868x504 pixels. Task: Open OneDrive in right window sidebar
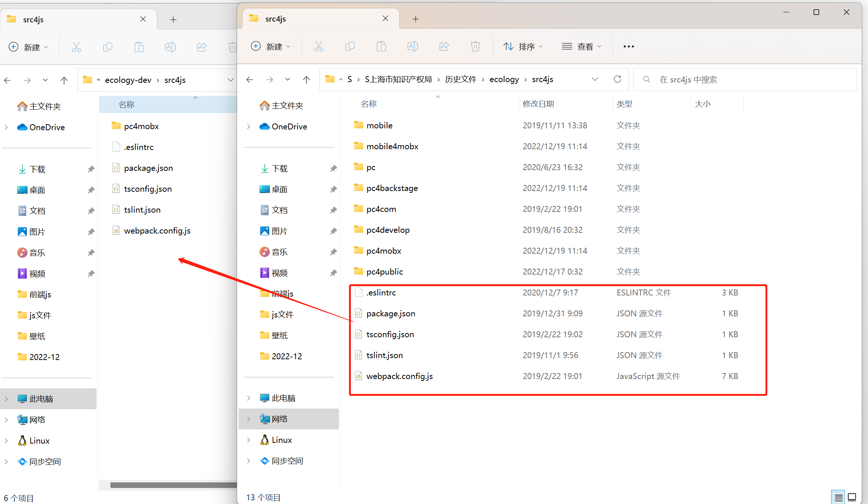pos(289,126)
